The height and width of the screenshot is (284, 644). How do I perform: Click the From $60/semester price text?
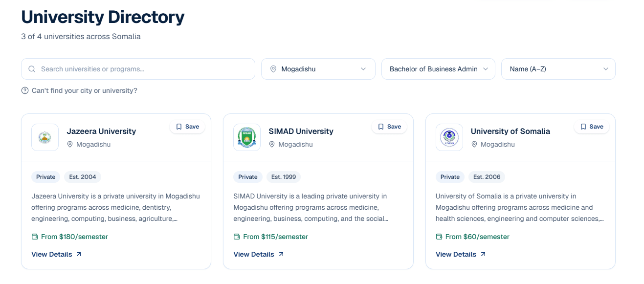click(x=477, y=237)
